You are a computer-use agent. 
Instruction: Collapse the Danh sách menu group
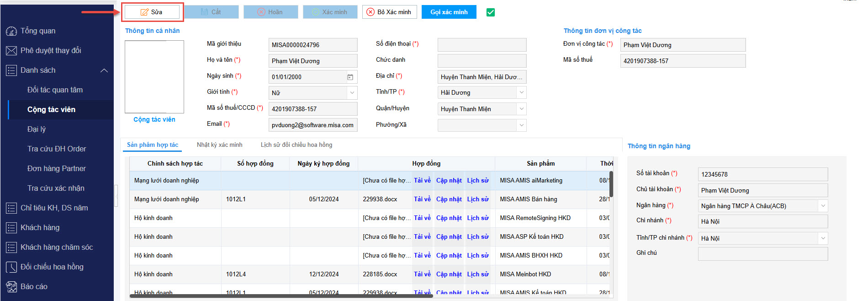[104, 70]
